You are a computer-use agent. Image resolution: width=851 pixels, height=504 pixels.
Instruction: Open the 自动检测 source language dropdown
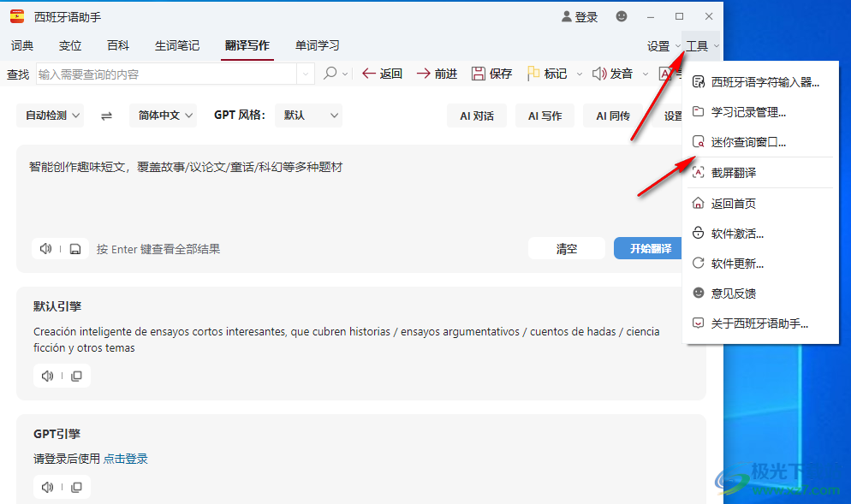click(x=51, y=115)
